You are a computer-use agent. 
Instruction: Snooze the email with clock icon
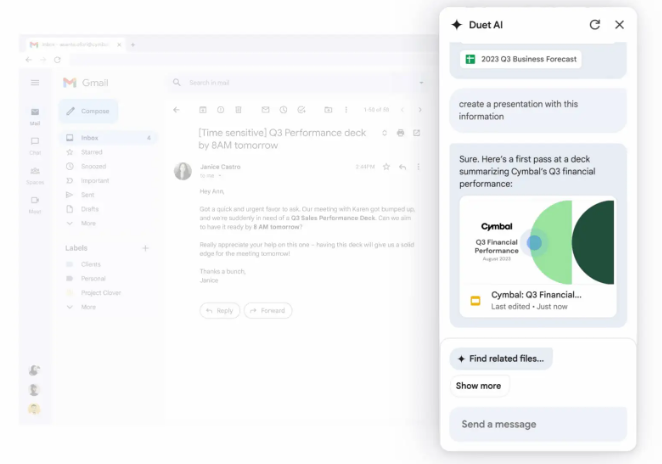coord(283,110)
